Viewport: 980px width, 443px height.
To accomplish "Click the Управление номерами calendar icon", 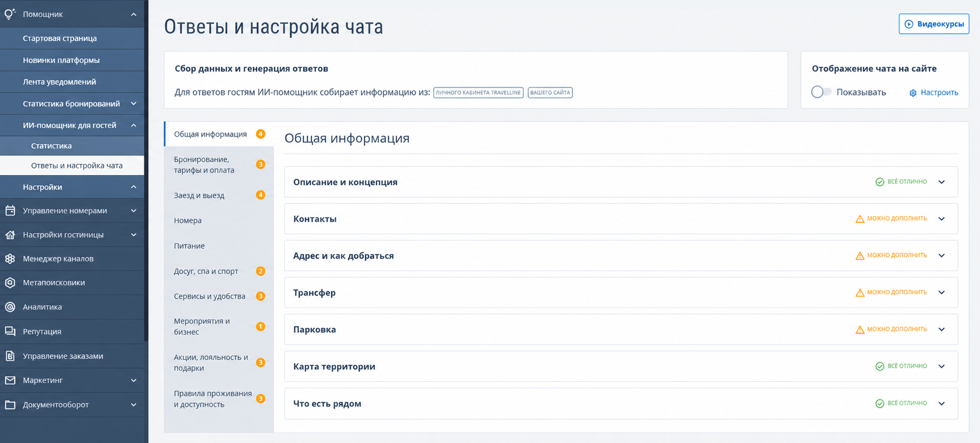I will [10, 211].
